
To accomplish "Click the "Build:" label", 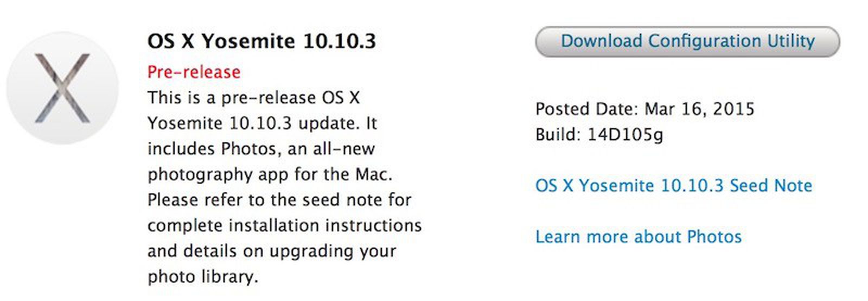I will (558, 134).
